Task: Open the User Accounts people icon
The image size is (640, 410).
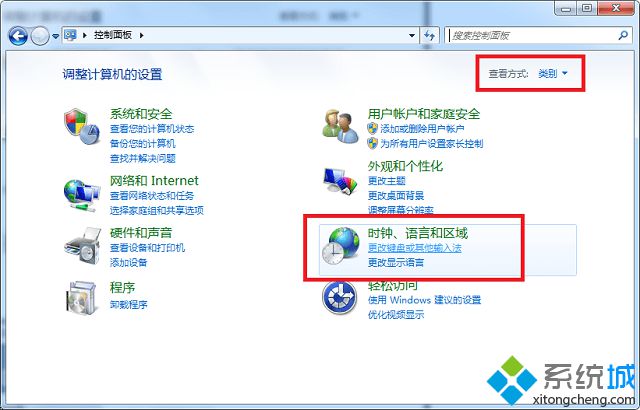Action: coord(340,126)
